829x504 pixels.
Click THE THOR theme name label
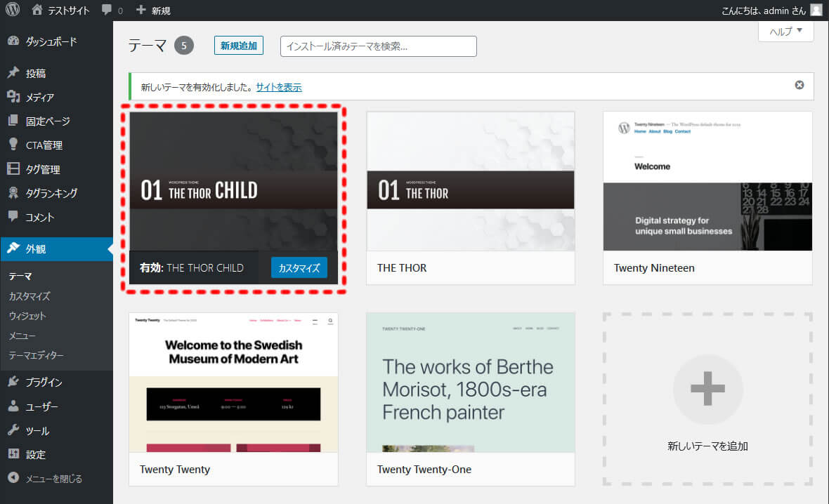click(x=402, y=268)
